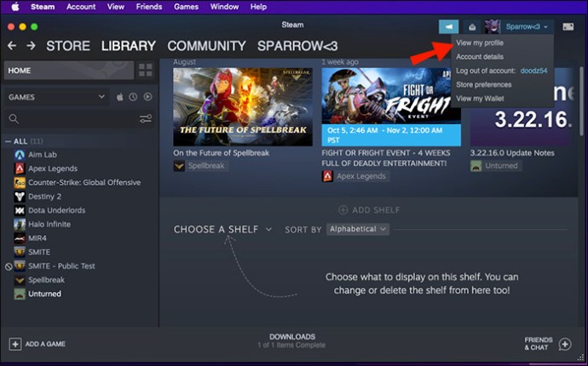The image size is (588, 366).
Task: Go to the STORE tab
Action: click(x=68, y=46)
